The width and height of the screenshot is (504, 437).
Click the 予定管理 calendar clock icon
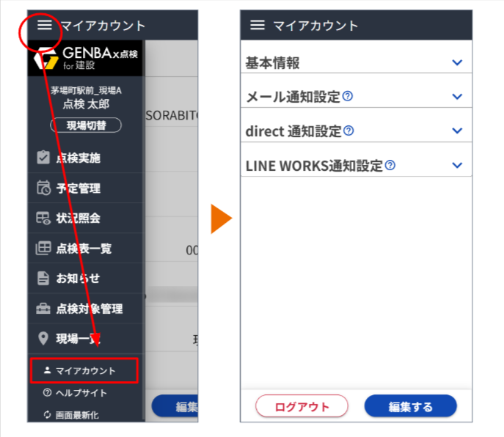tap(43, 188)
